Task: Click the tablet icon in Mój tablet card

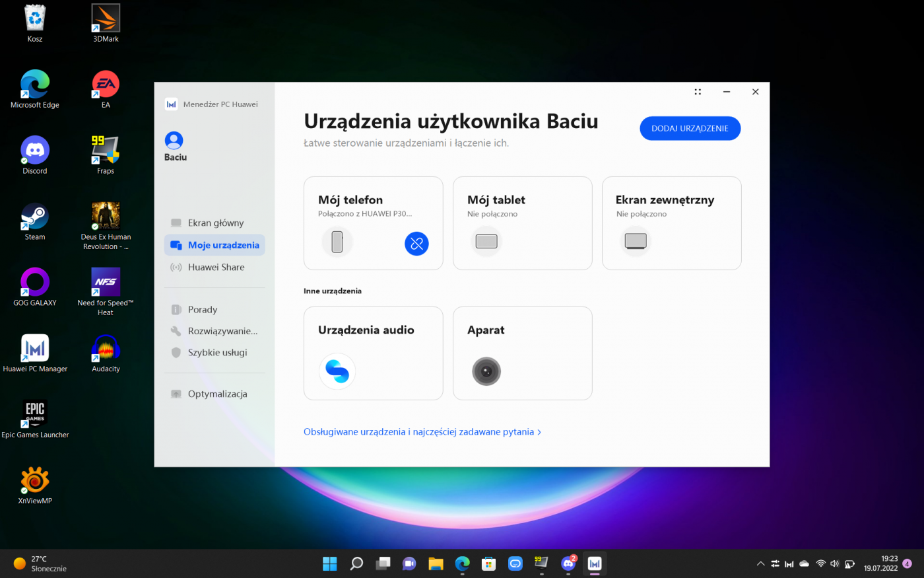Action: click(486, 241)
